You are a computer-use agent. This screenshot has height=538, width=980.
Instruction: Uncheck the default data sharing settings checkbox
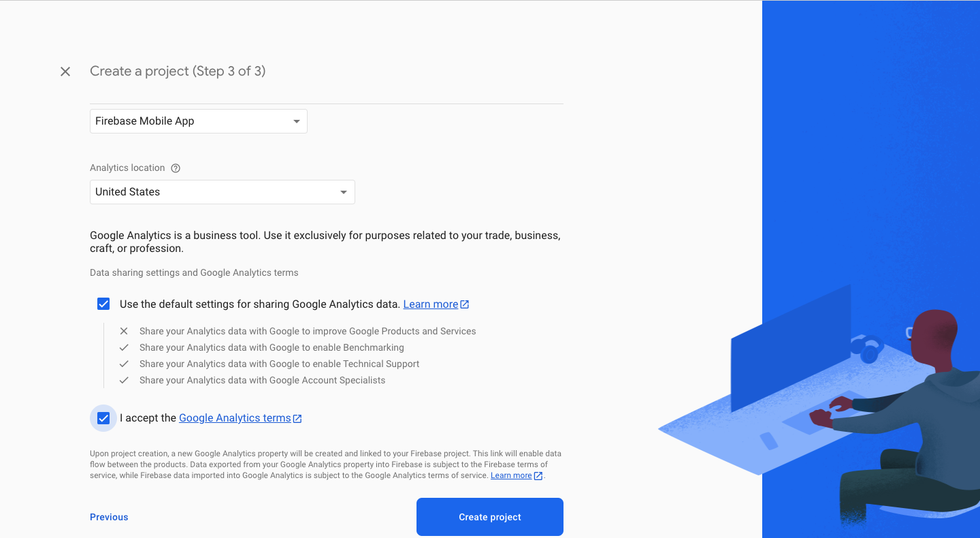103,304
